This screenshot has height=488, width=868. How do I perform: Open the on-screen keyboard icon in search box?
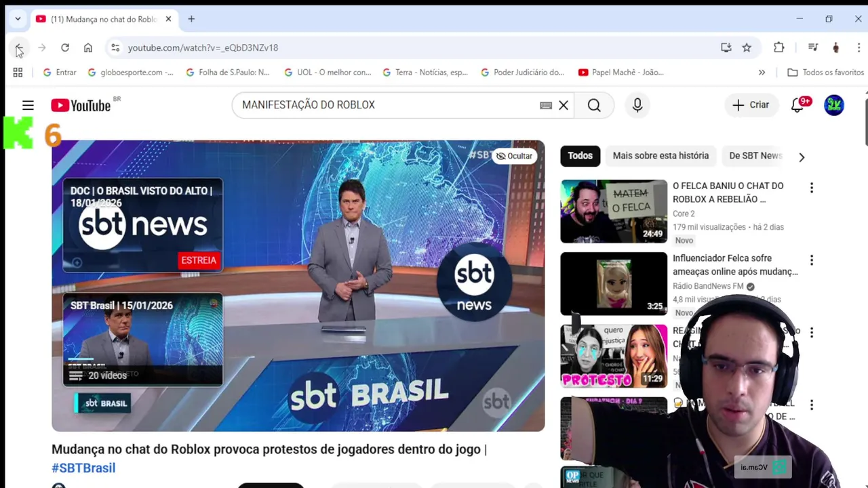pyautogui.click(x=546, y=105)
